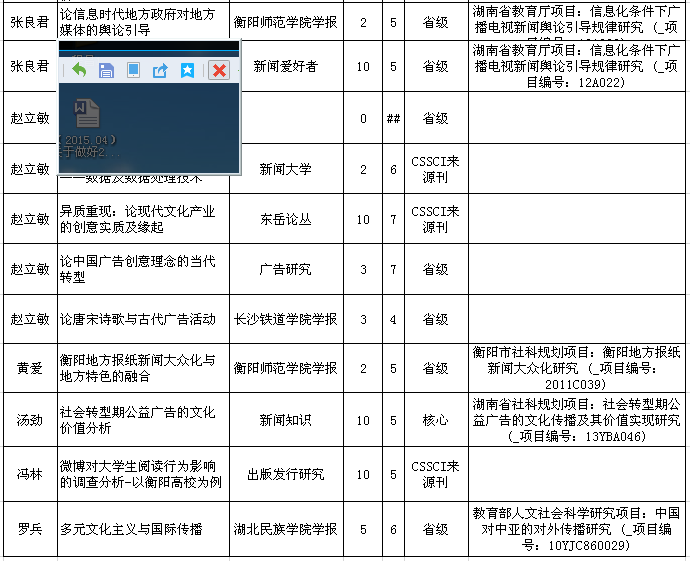Click the 东岳论丛 journal cell

pyautogui.click(x=286, y=219)
